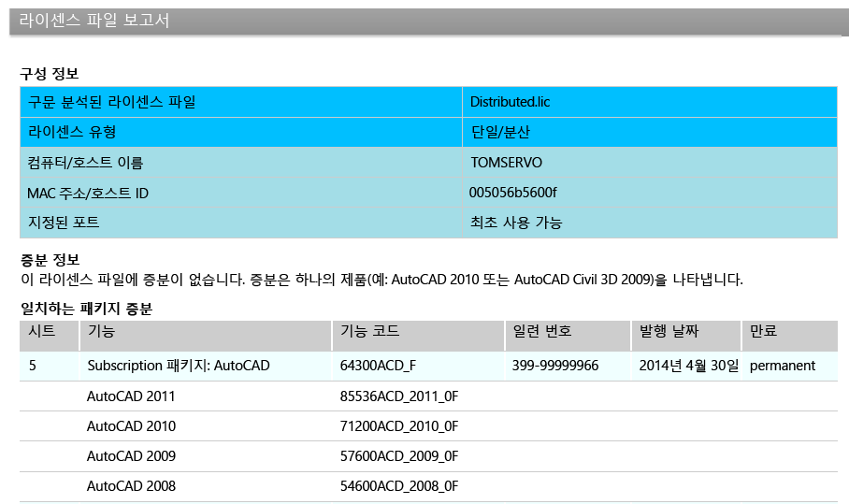Image resolution: width=849 pixels, height=504 pixels.
Task: Select the TOMSERVO host name value
Action: pos(506,163)
